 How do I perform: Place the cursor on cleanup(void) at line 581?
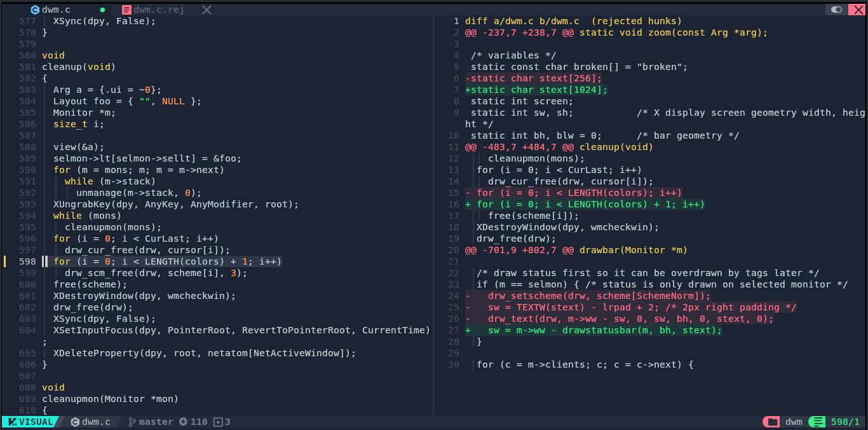click(x=79, y=67)
